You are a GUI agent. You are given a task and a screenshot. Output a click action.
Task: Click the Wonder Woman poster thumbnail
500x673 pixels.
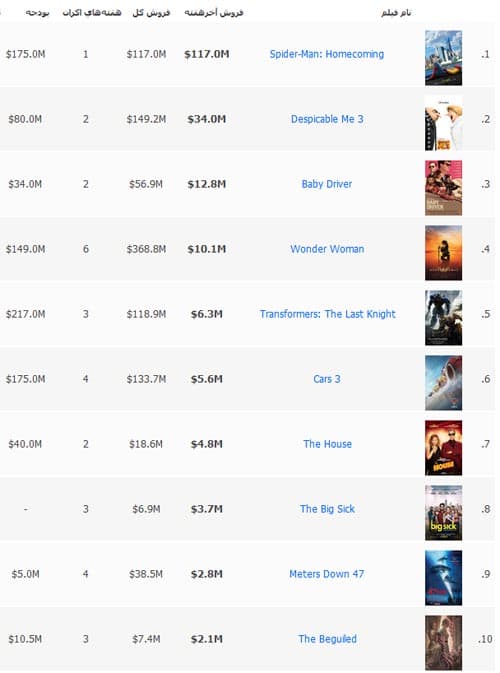443,253
